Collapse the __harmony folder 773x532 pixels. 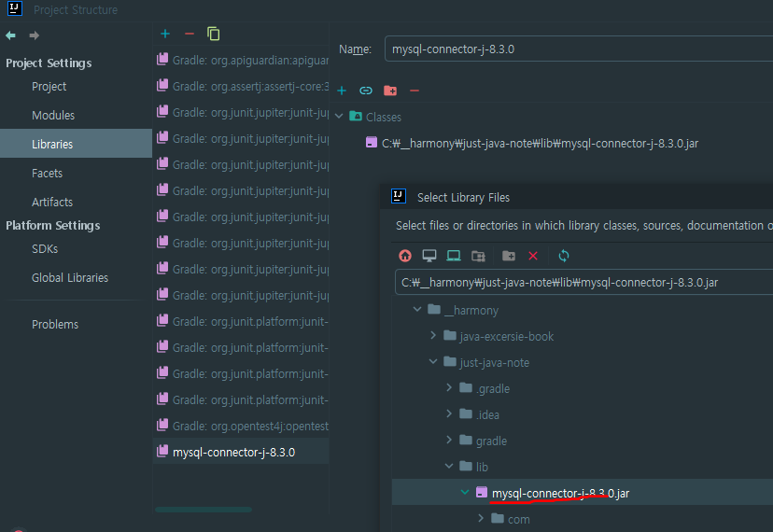[417, 310]
